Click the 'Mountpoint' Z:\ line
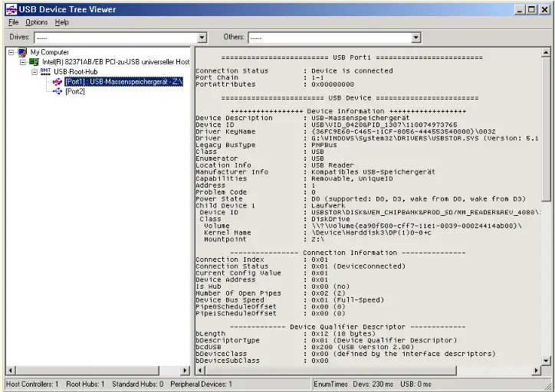Screen dimensions: 555x392 [x=264, y=240]
